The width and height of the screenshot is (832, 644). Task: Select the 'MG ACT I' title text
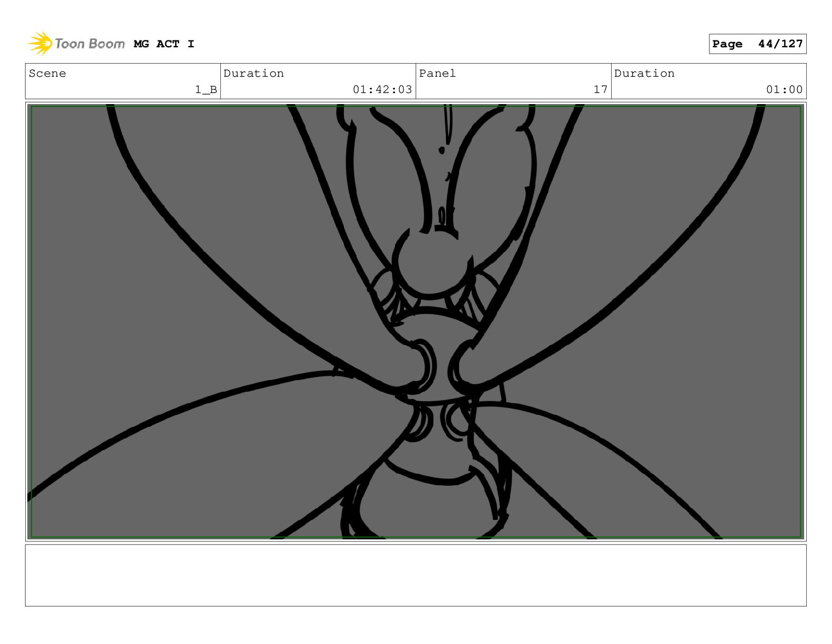click(x=164, y=44)
